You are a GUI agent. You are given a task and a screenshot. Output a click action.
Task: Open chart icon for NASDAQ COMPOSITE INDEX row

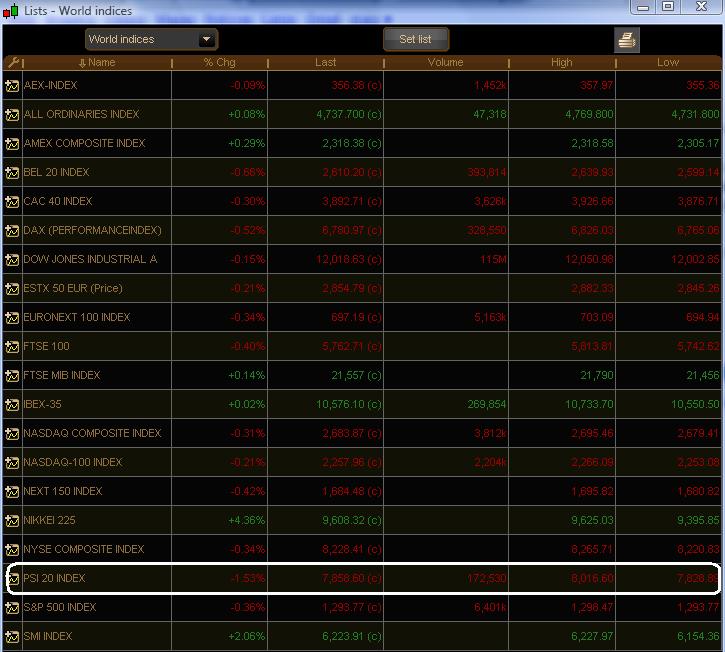click(12, 434)
